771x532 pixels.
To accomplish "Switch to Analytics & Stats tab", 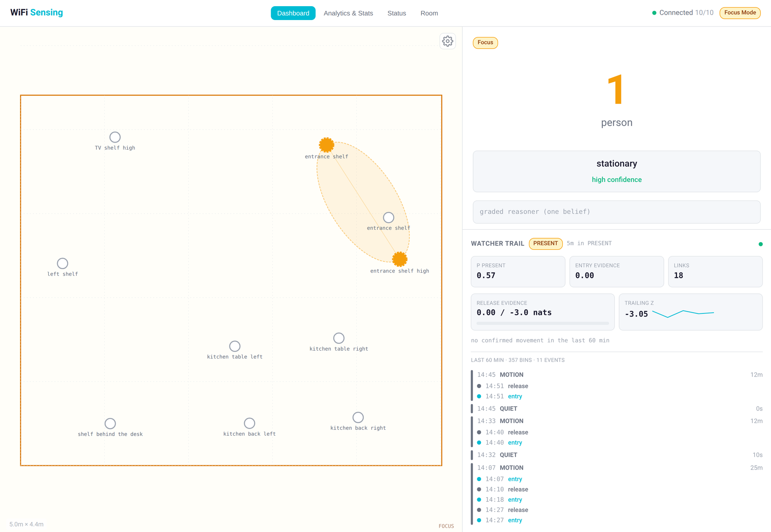I will pyautogui.click(x=348, y=13).
